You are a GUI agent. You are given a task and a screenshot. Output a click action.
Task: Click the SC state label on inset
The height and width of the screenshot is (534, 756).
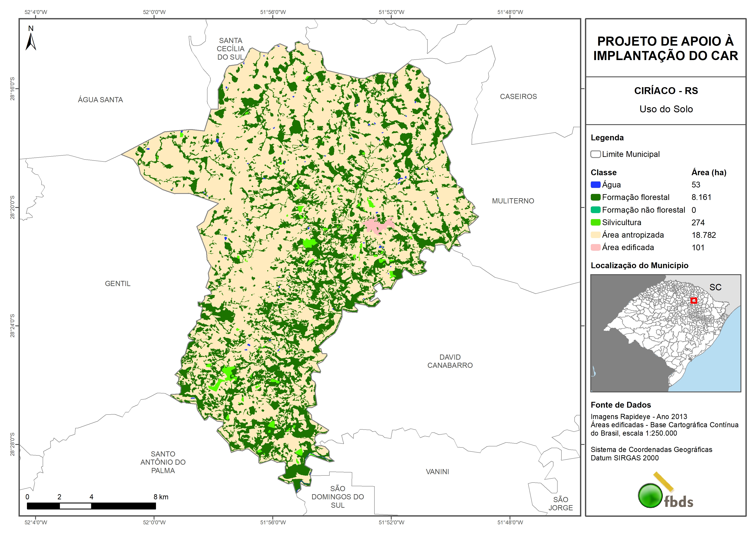(x=715, y=287)
